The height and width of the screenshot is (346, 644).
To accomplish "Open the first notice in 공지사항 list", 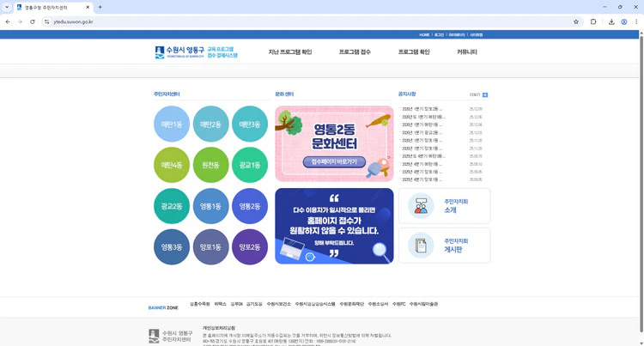I will tap(422, 109).
